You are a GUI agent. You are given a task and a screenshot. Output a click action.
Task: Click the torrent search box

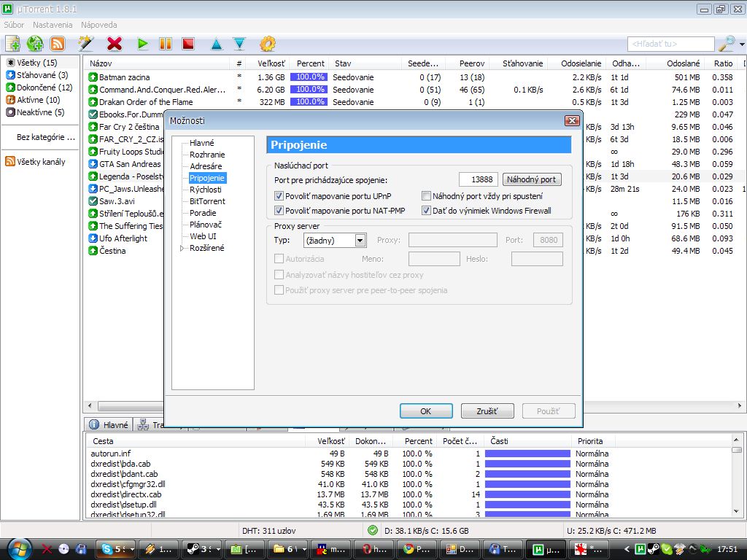coord(671,44)
